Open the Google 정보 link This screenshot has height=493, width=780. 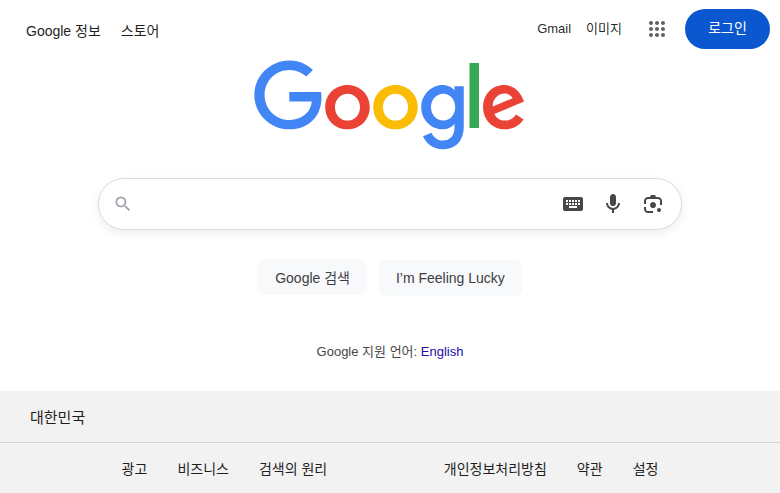pyautogui.click(x=63, y=31)
